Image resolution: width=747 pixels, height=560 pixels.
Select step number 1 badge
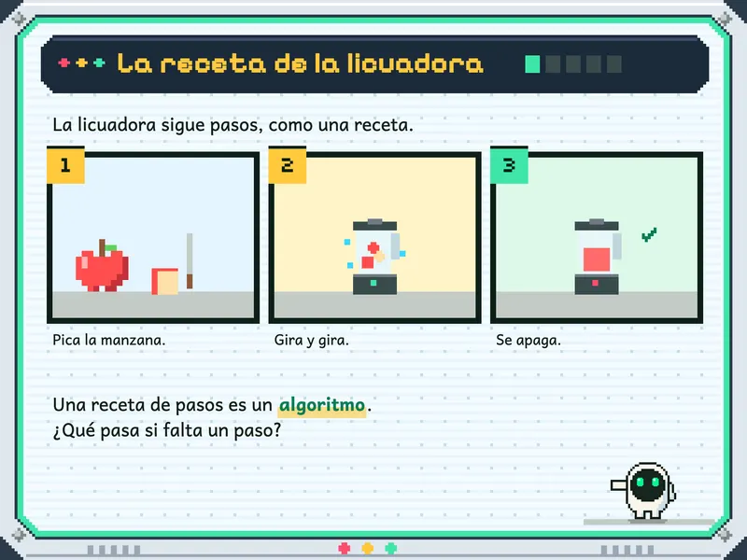tap(65, 165)
